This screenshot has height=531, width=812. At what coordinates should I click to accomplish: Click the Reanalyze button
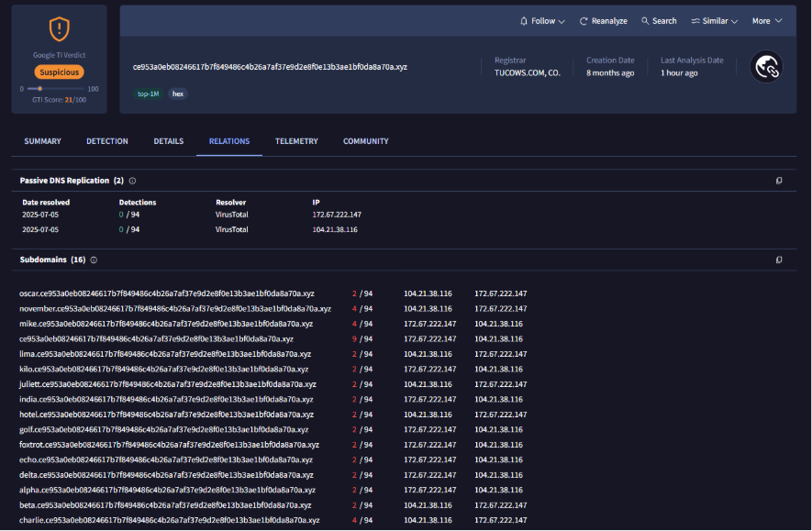(x=604, y=21)
